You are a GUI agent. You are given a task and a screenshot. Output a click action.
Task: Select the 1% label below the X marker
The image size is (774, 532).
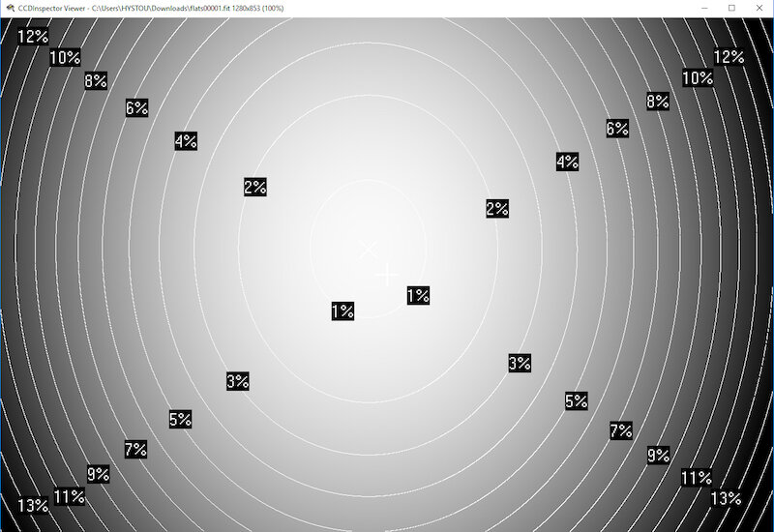point(342,310)
